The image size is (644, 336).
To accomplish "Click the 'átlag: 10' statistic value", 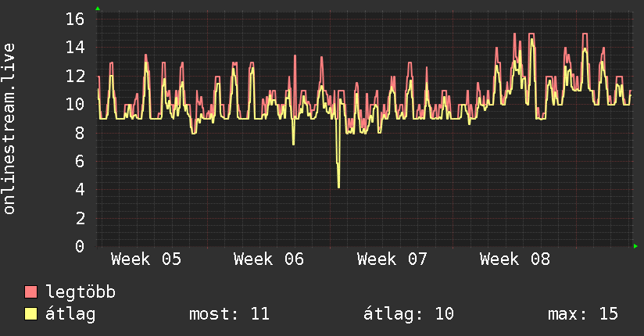I will click(409, 314).
